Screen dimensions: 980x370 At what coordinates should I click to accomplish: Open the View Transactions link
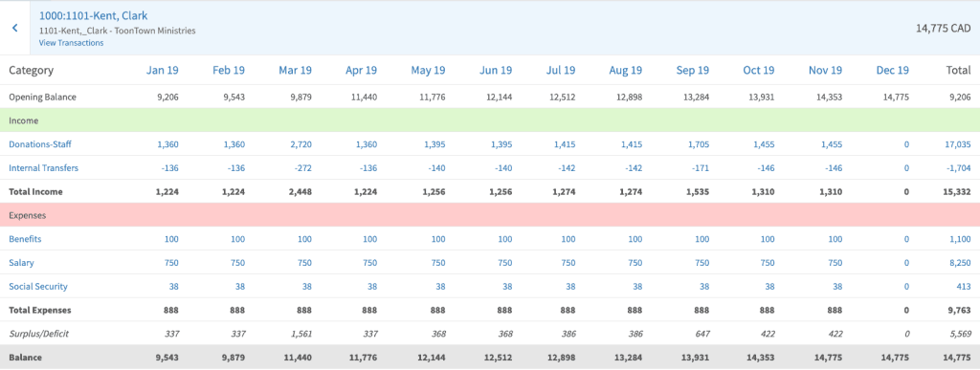point(71,43)
